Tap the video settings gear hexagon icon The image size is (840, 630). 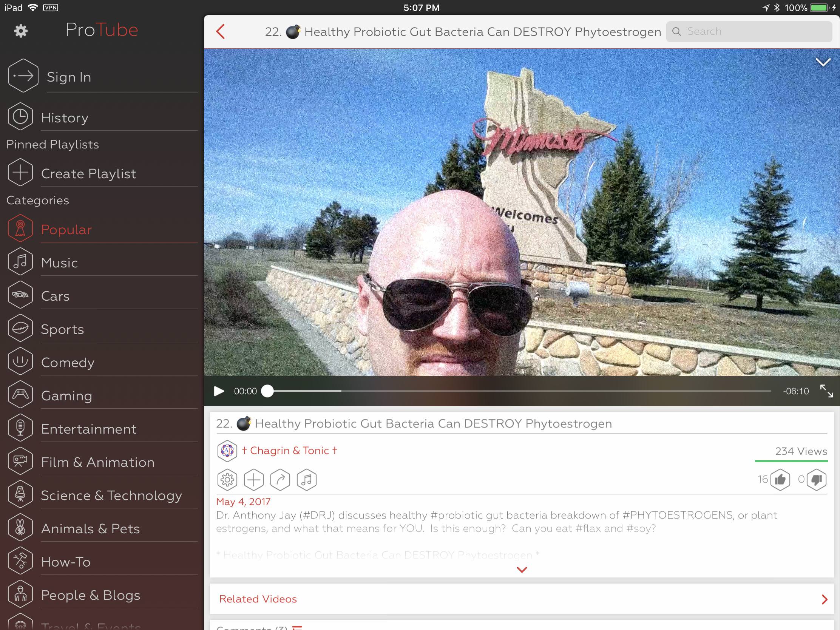coord(227,480)
